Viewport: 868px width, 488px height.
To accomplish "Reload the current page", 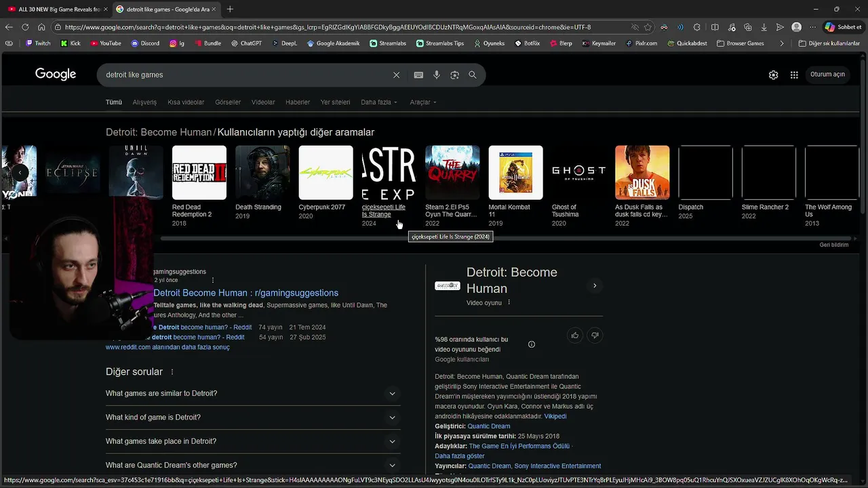I will click(25, 27).
